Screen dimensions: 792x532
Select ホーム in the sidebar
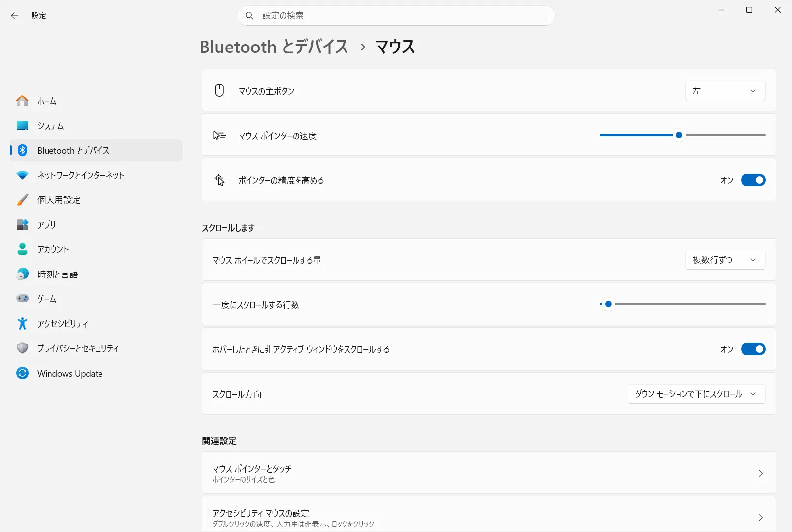click(x=96, y=101)
